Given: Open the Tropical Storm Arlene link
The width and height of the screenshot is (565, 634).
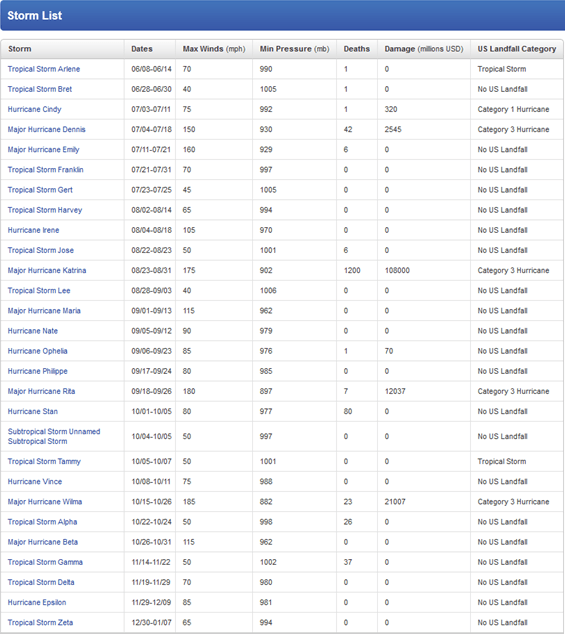Looking at the screenshot, I should point(44,69).
